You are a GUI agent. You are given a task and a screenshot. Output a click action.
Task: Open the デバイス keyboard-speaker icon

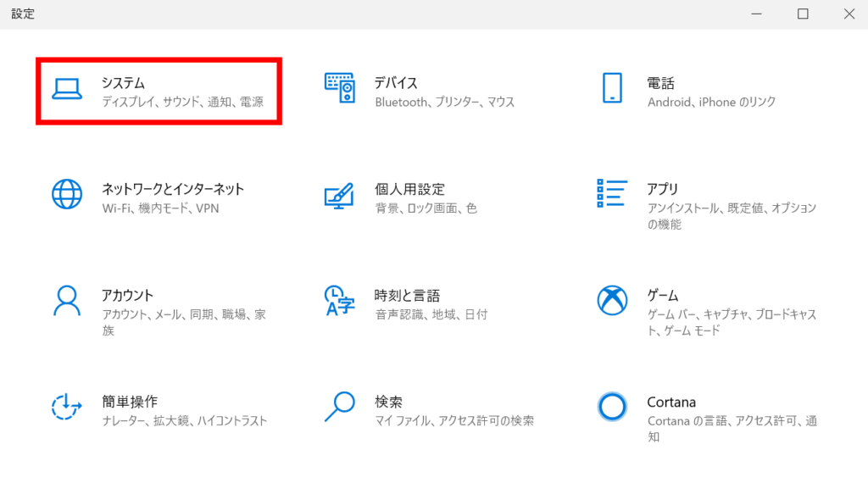coord(339,88)
